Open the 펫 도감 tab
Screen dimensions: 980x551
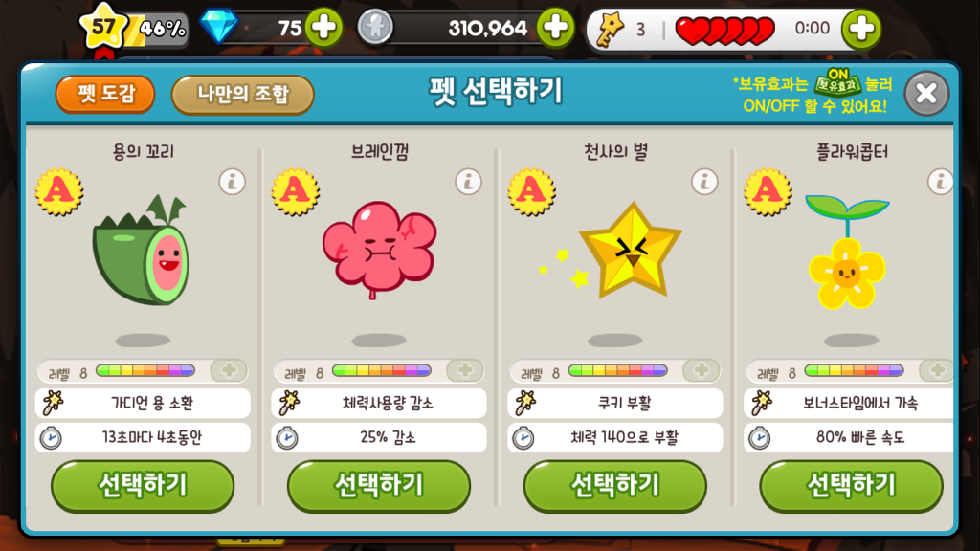pos(105,95)
